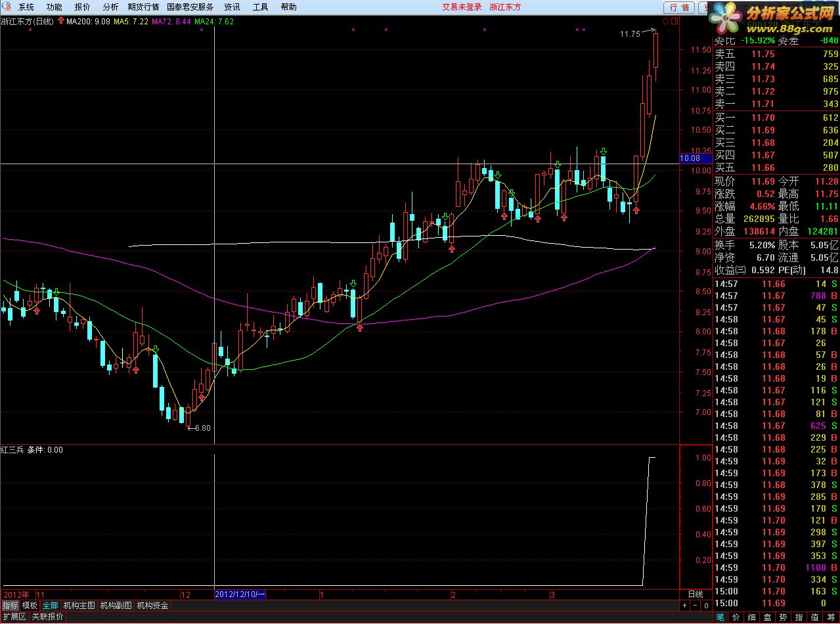The width and height of the screenshot is (840, 624).
Task: Switch to the 指标 tab
Action: 10,606
